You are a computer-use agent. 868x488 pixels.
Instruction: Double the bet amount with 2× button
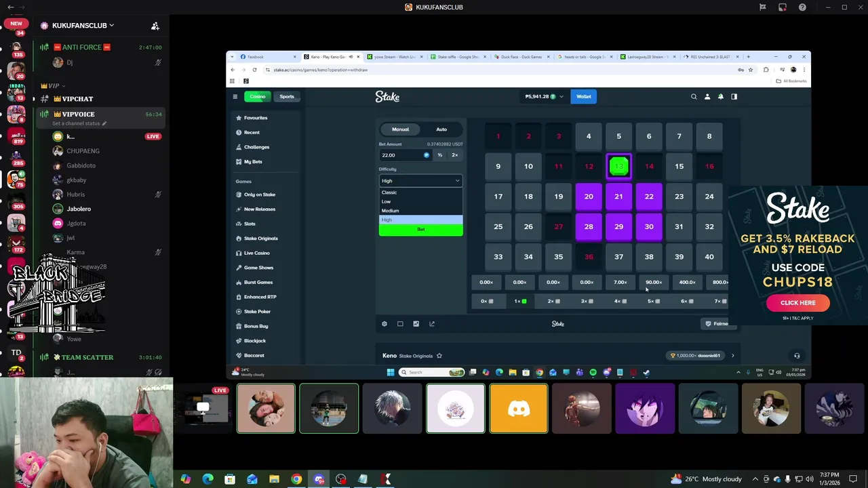tap(454, 155)
